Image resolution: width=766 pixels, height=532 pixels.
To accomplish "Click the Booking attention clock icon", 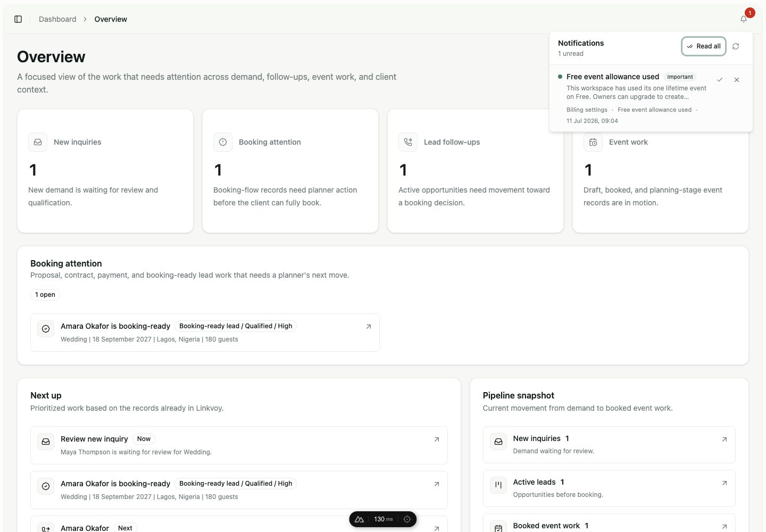I will [223, 142].
